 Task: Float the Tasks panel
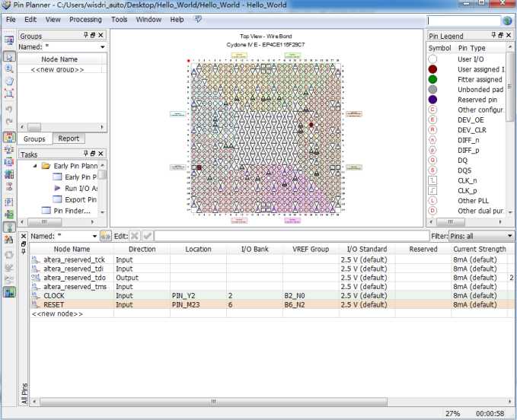93,154
